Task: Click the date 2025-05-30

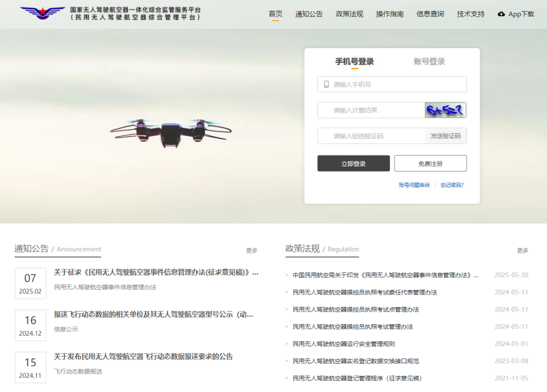Action: click(x=512, y=275)
